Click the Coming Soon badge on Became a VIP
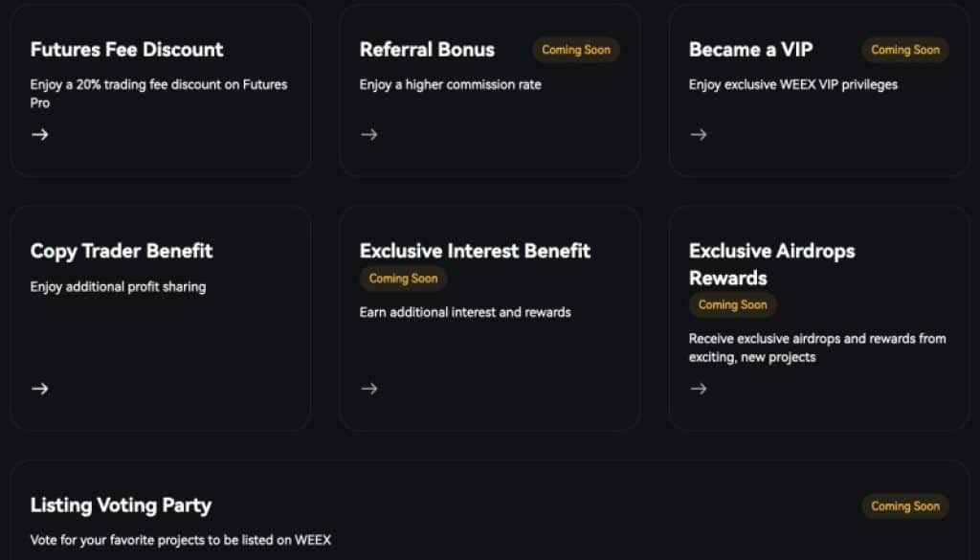The image size is (980, 560). pyautogui.click(x=904, y=50)
